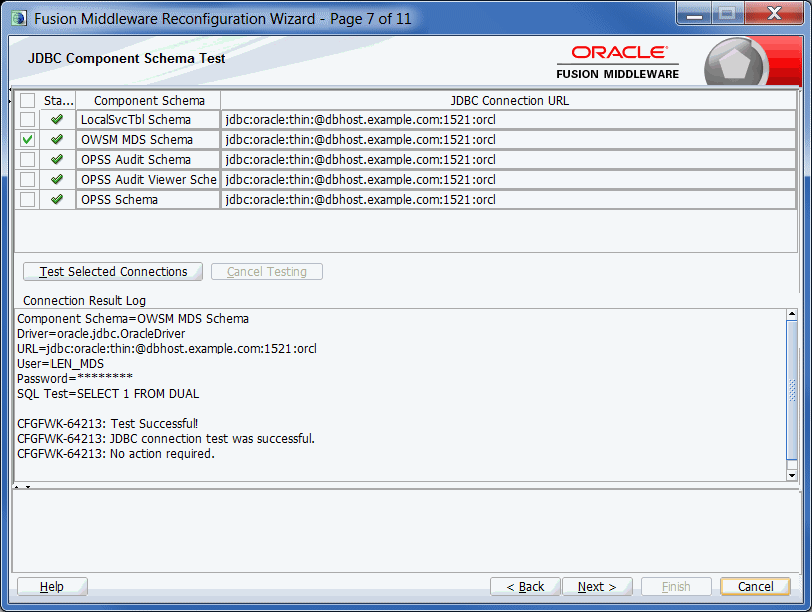Click Test Selected Connections button
This screenshot has width=812, height=612.
click(x=113, y=271)
